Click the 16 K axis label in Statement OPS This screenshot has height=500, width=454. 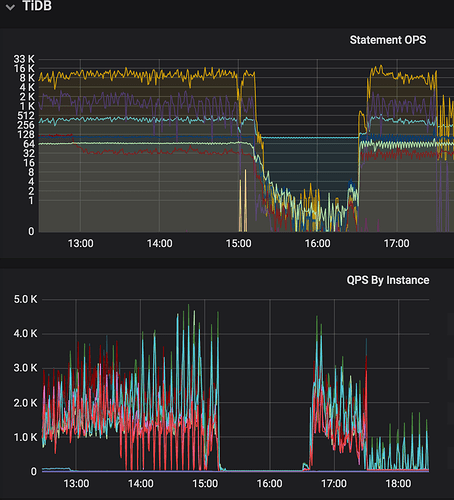(24, 68)
